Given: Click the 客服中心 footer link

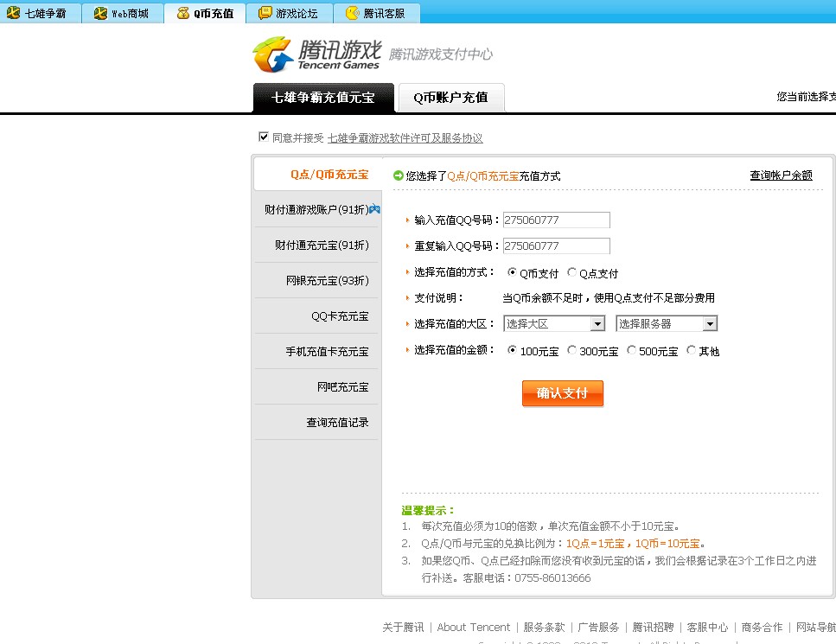Looking at the screenshot, I should 707,628.
